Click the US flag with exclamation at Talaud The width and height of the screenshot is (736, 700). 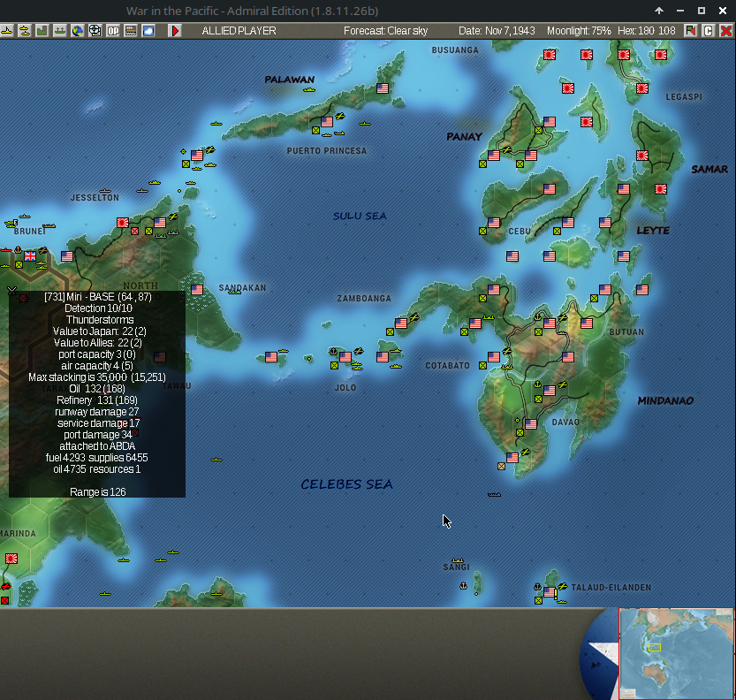pos(550,592)
